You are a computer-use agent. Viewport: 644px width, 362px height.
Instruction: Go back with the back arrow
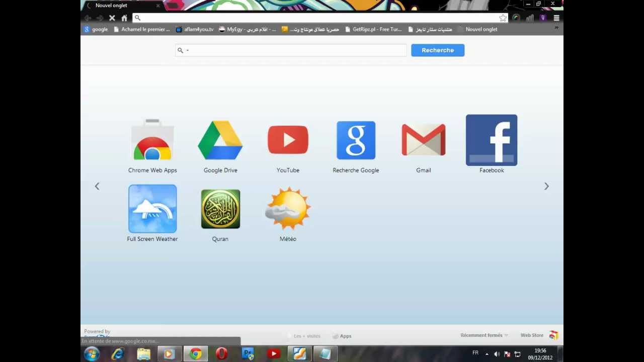point(88,18)
